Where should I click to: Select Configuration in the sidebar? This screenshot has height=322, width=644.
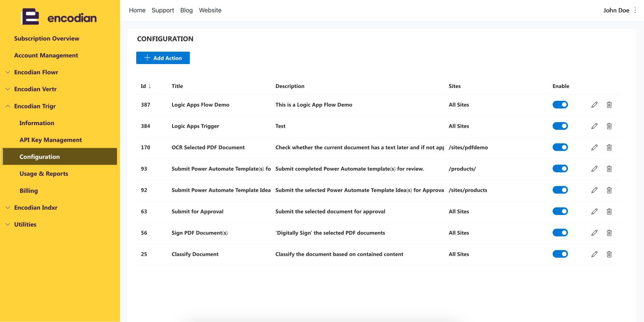coord(60,157)
